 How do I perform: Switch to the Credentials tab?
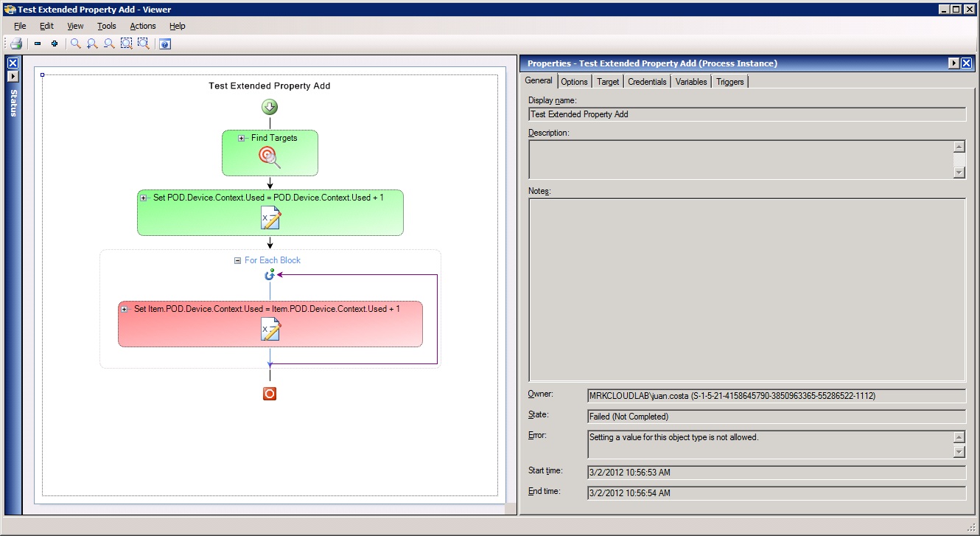tap(647, 82)
